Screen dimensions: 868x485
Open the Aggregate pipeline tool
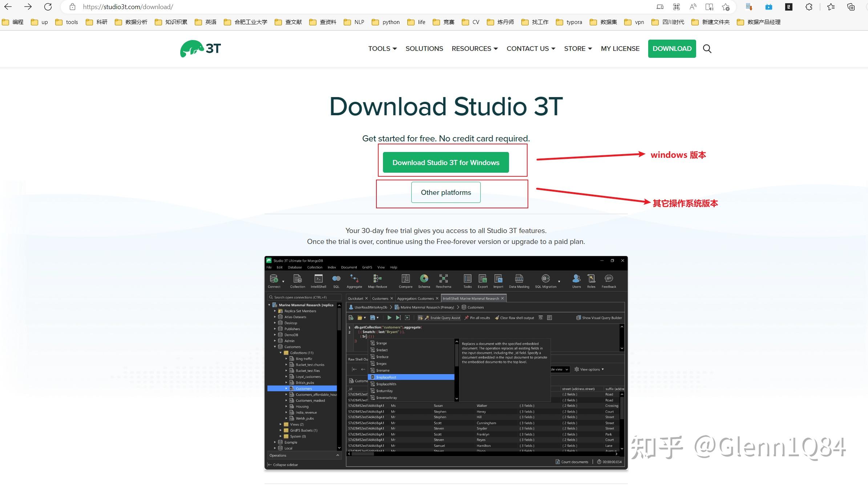(x=354, y=279)
